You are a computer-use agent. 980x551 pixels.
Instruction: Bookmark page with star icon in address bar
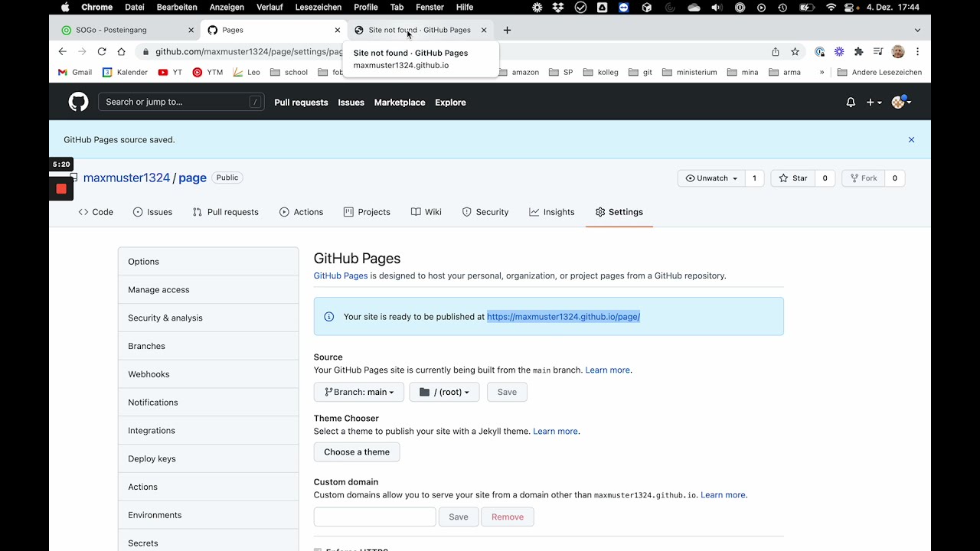click(x=795, y=51)
